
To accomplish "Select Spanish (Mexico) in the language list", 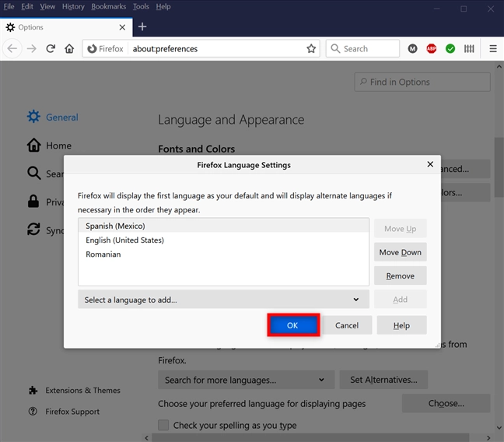I will pyautogui.click(x=223, y=226).
